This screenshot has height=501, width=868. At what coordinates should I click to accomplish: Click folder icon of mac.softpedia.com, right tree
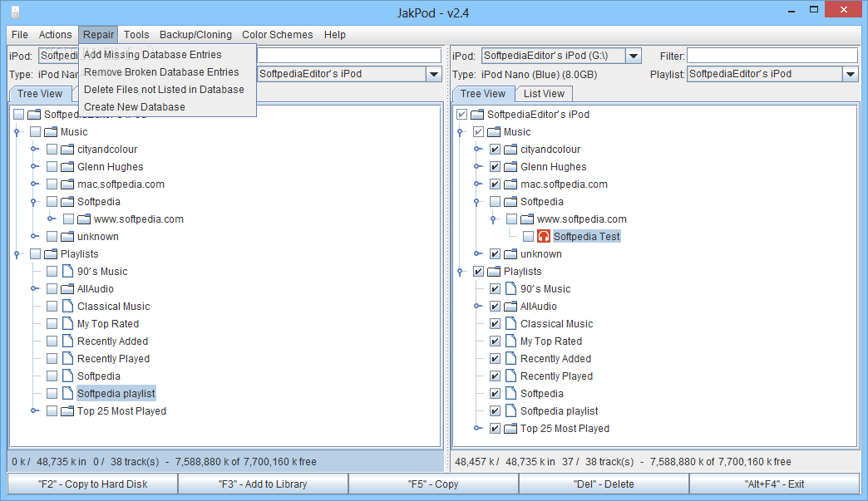pos(510,184)
